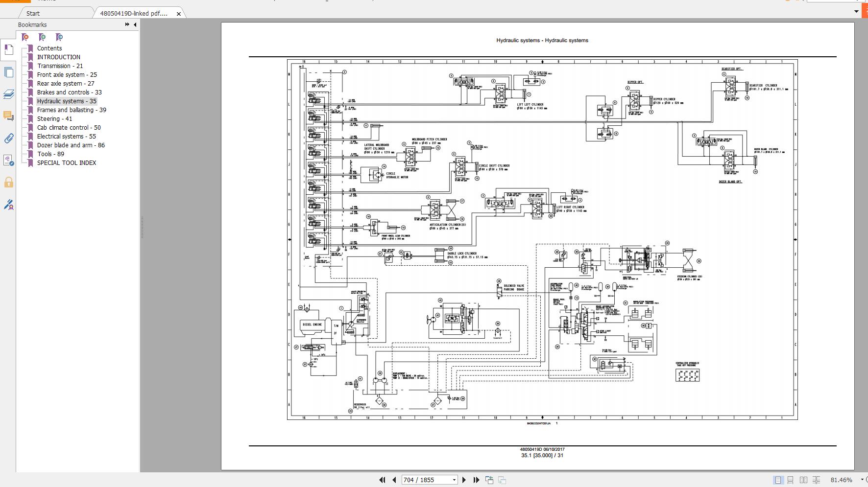868x487 pixels.
Task: Click the DIESEL ENGINE block in the schematic
Action: pos(312,325)
